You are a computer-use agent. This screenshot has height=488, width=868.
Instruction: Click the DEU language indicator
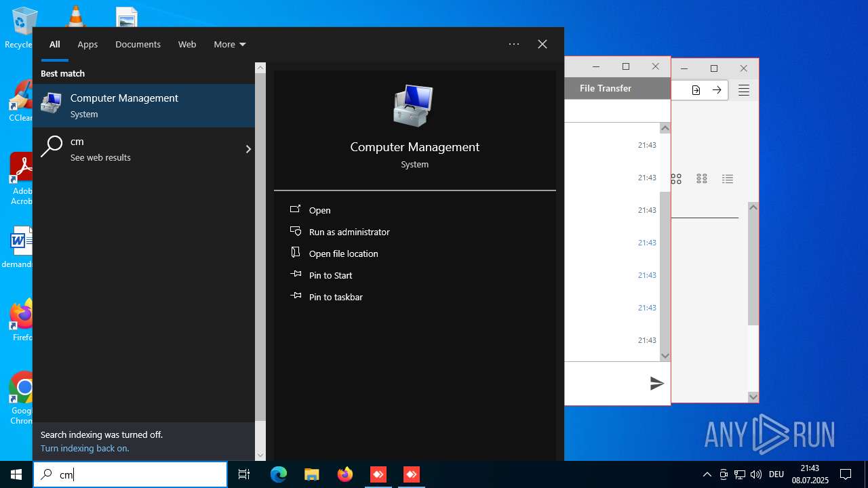click(x=776, y=474)
